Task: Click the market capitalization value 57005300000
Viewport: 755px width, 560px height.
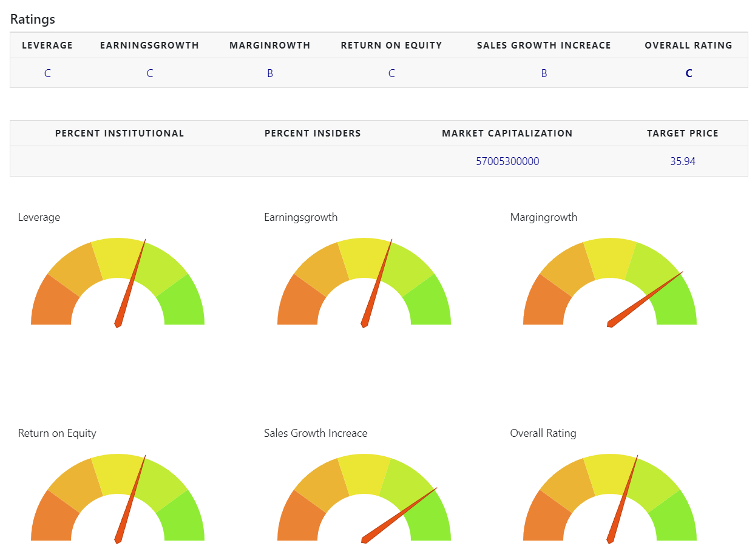Action: [x=507, y=161]
